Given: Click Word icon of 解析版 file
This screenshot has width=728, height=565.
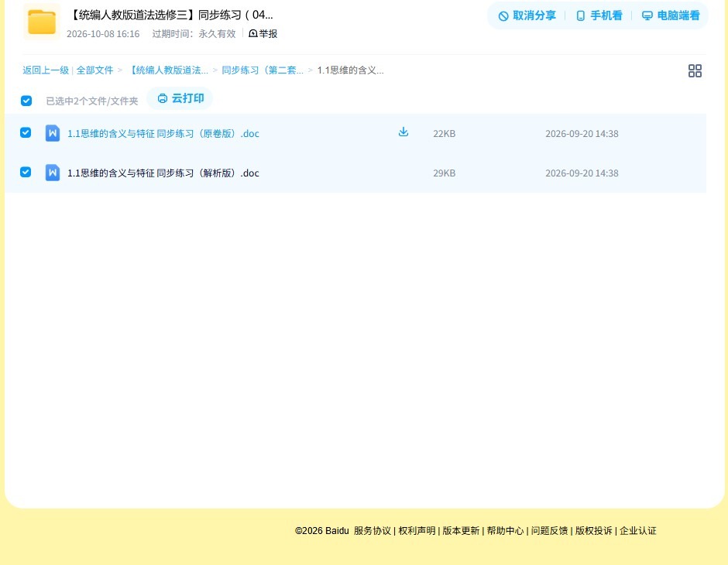Looking at the screenshot, I should tap(53, 173).
